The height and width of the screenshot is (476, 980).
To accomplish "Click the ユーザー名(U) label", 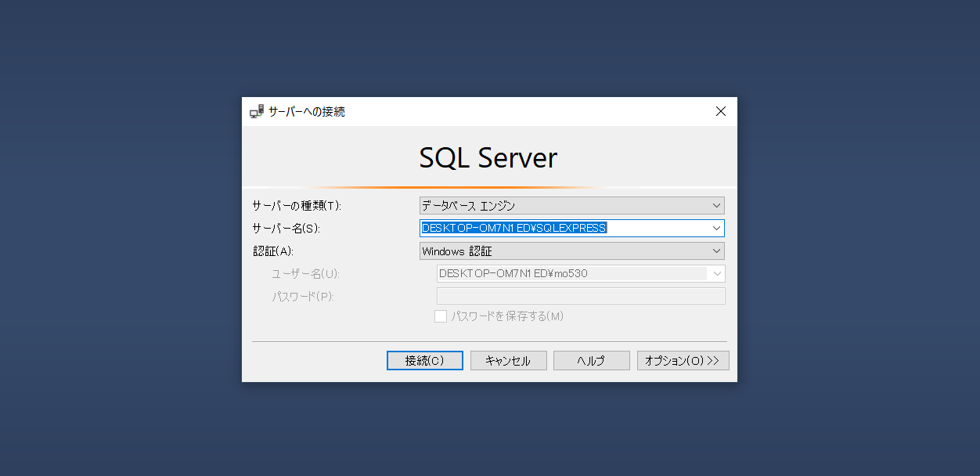I will [305, 274].
